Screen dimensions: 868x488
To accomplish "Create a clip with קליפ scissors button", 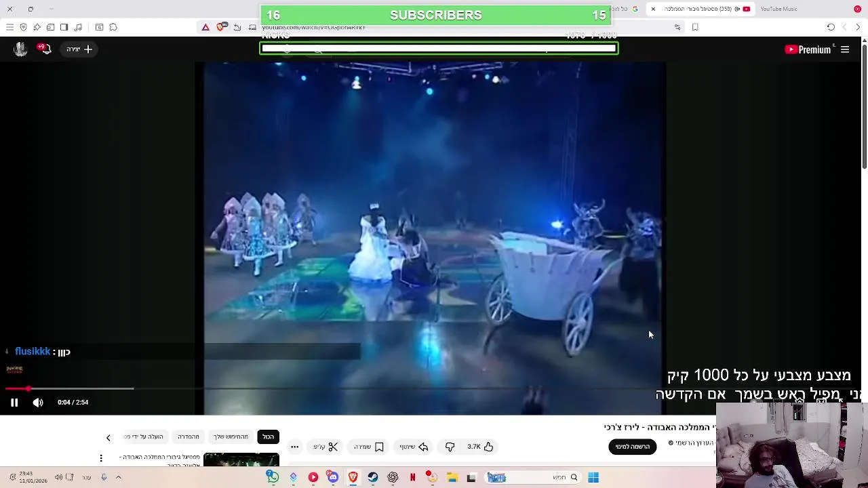I will pyautogui.click(x=325, y=447).
